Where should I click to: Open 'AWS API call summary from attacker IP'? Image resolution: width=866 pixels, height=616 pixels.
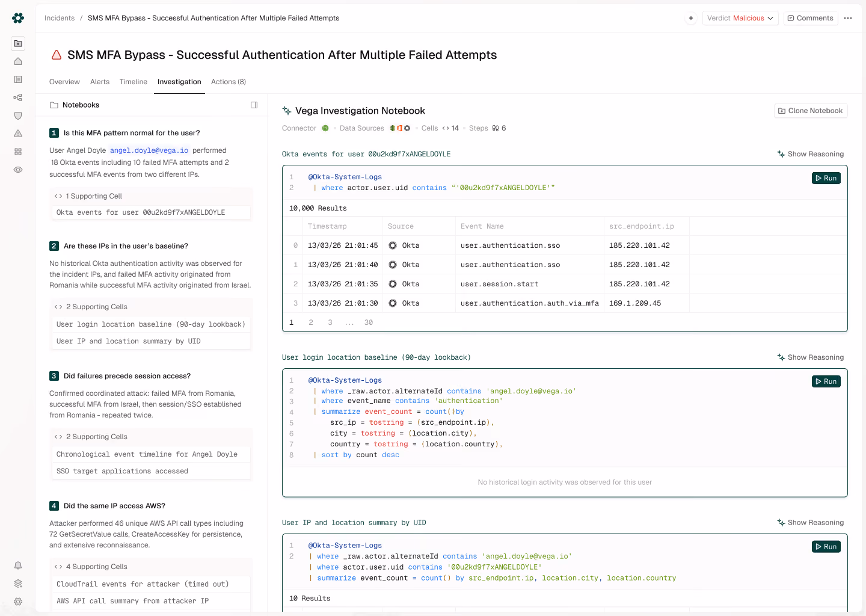152,601
